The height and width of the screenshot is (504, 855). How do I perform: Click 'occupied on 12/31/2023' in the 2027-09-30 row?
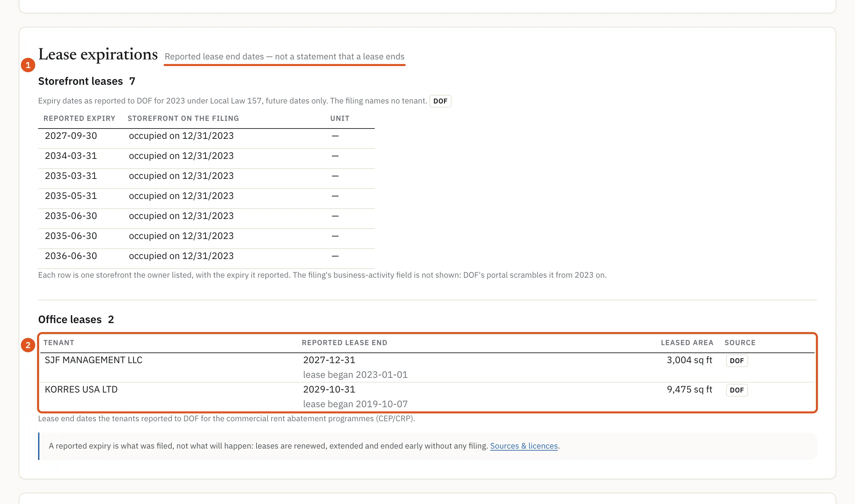click(181, 136)
